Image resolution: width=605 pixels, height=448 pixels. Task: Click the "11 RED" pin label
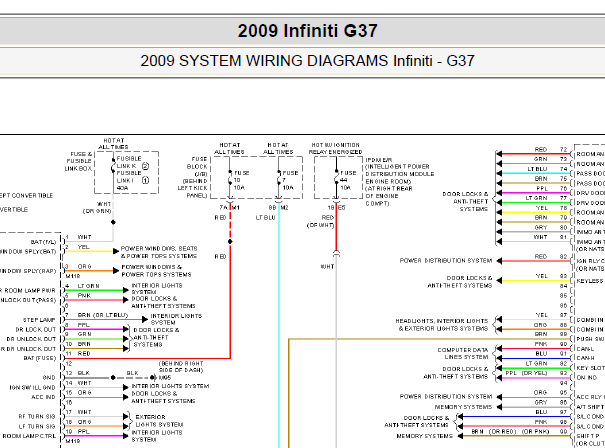pyautogui.click(x=78, y=353)
